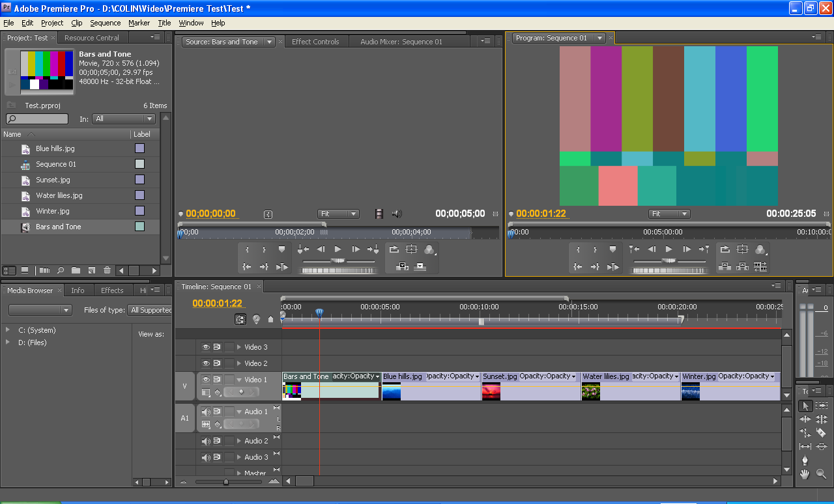Open the Marker menu
834x504 pixels.
pyautogui.click(x=139, y=23)
